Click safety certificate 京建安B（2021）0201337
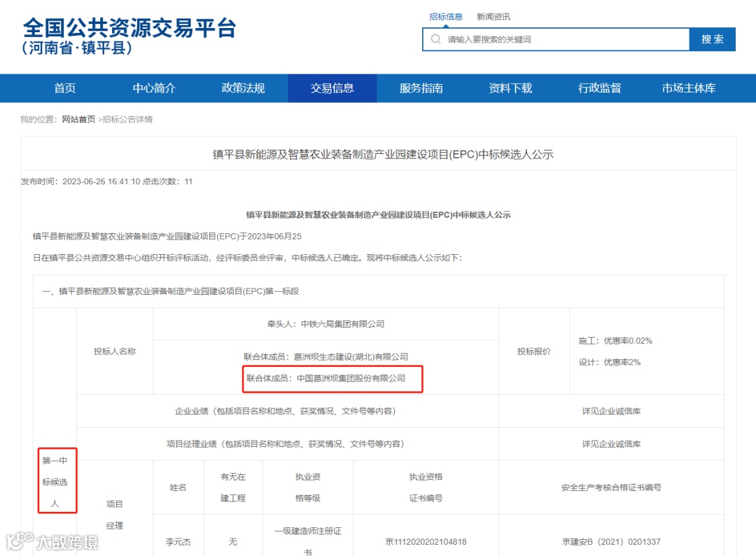Screen dimensions: 756x556 coord(611,542)
